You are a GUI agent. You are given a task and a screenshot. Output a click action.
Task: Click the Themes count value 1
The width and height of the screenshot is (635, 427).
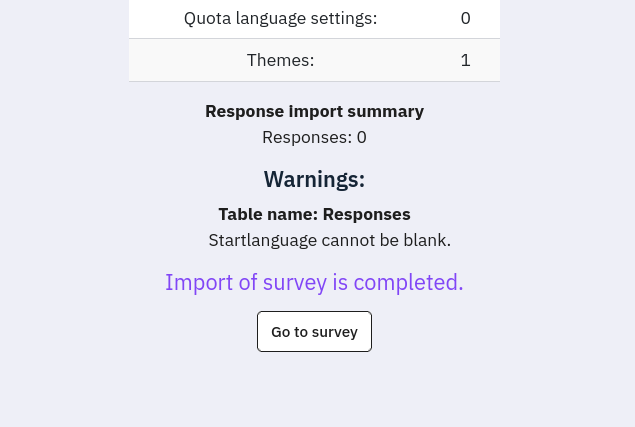pos(465,60)
